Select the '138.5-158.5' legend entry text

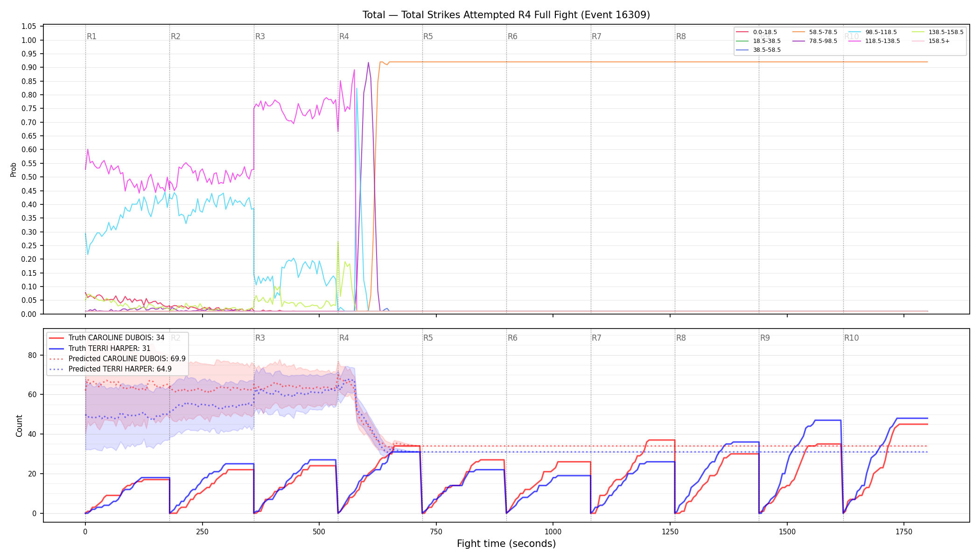(x=946, y=32)
